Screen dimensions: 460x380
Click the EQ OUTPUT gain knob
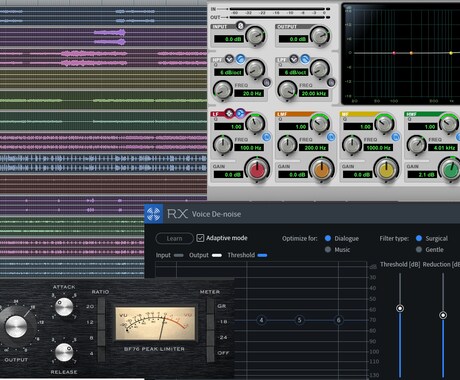pos(320,36)
